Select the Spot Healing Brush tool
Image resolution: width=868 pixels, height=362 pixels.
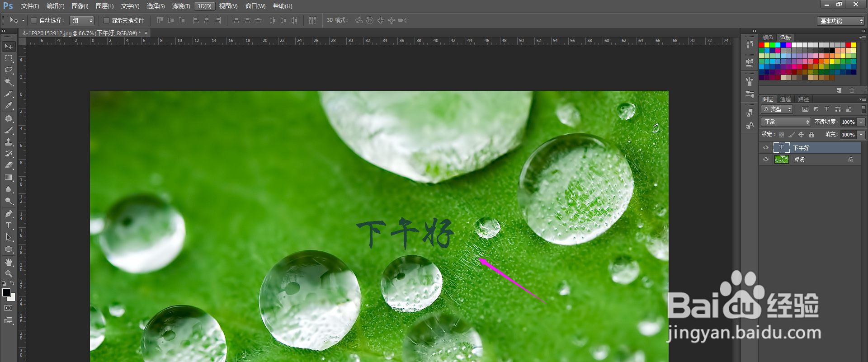pos(9,118)
